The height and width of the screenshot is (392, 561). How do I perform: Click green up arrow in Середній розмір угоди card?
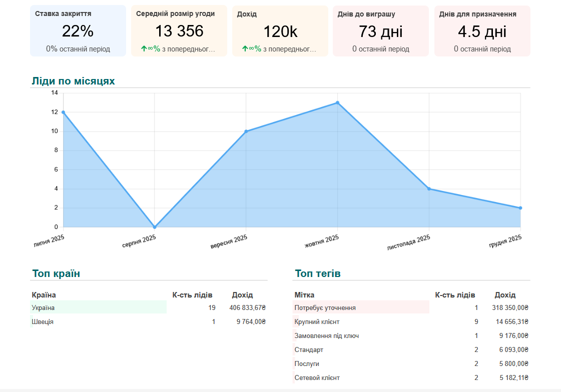pos(144,49)
